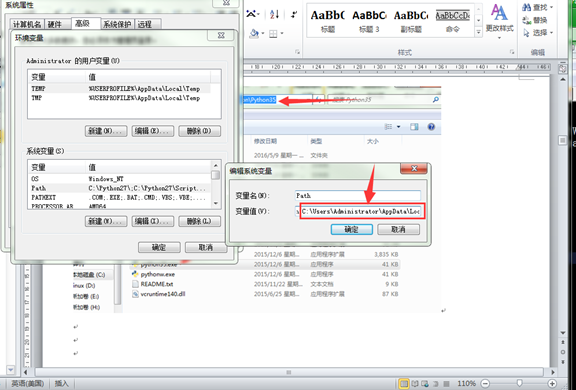Select the Path system variable row

(x=120, y=188)
